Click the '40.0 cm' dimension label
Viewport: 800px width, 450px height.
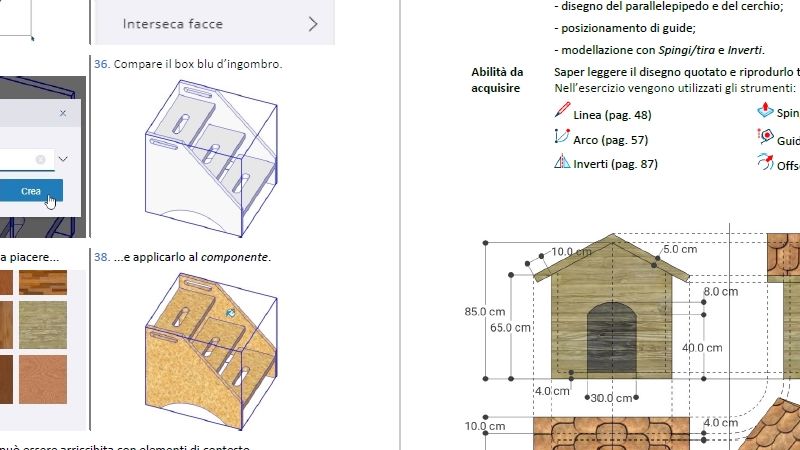pos(702,348)
